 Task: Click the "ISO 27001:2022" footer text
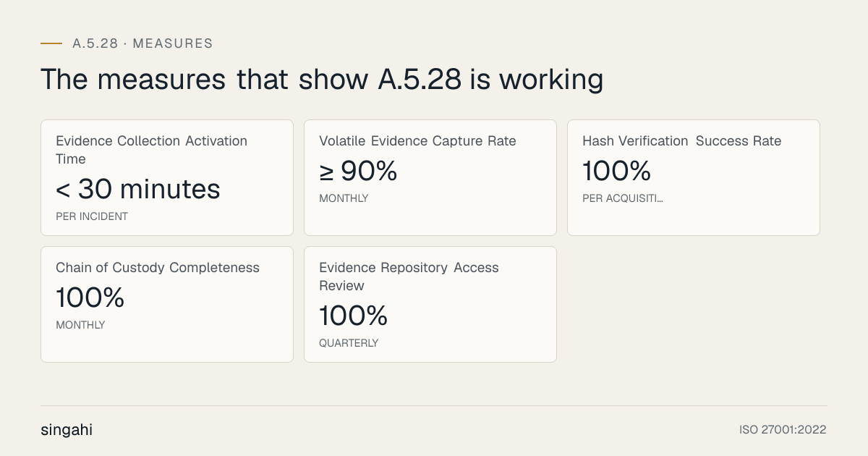point(783,430)
